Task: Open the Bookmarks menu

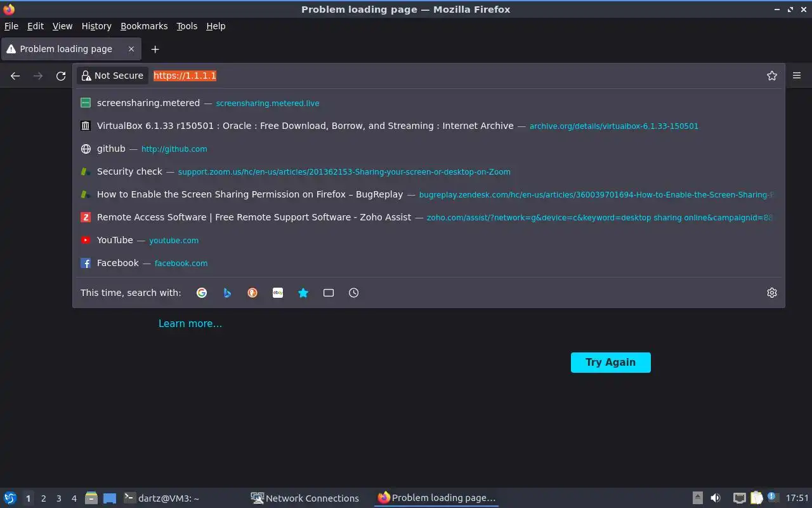Action: pyautogui.click(x=144, y=26)
